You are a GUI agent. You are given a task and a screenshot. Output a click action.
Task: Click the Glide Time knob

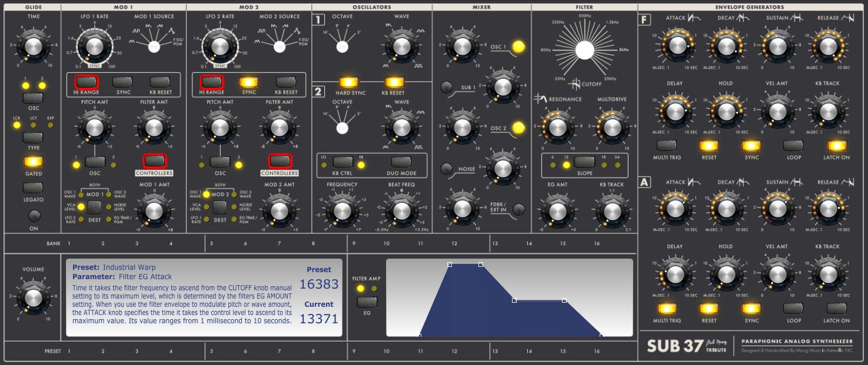[x=32, y=45]
